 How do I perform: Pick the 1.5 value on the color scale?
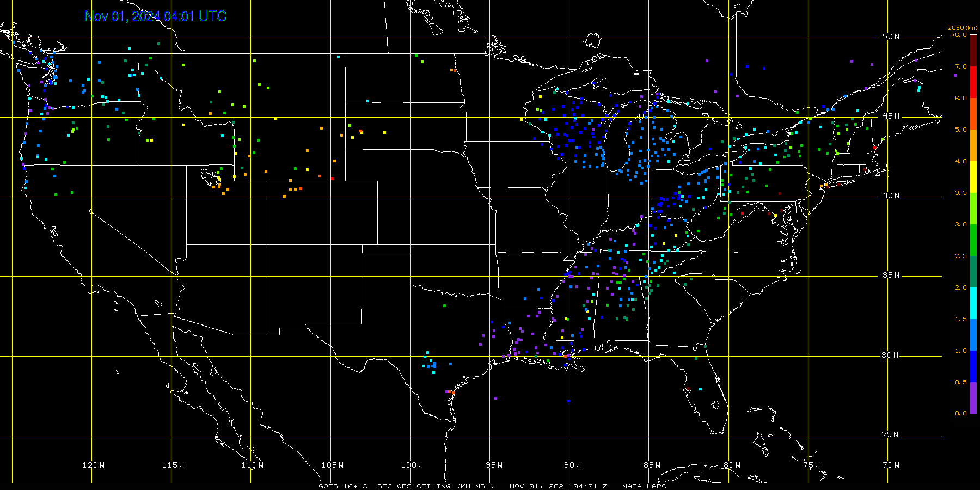[961, 319]
